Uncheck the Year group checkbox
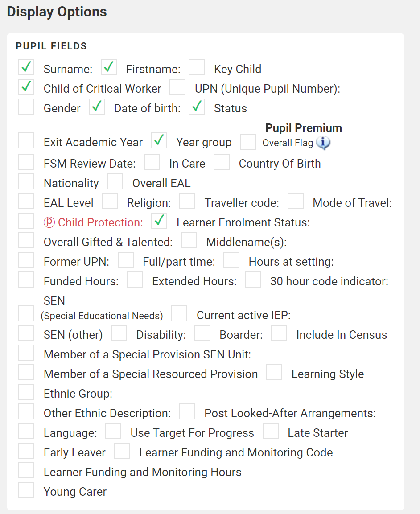 [x=159, y=140]
